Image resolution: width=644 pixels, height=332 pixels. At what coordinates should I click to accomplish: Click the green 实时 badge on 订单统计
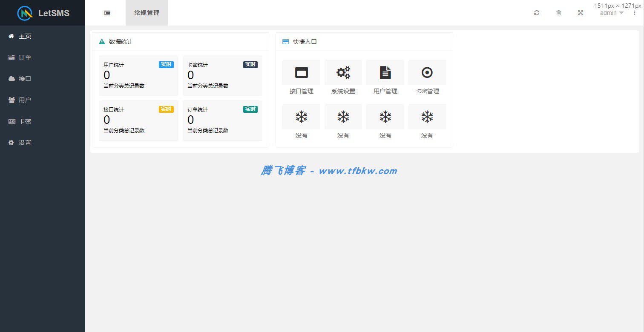tap(250, 109)
